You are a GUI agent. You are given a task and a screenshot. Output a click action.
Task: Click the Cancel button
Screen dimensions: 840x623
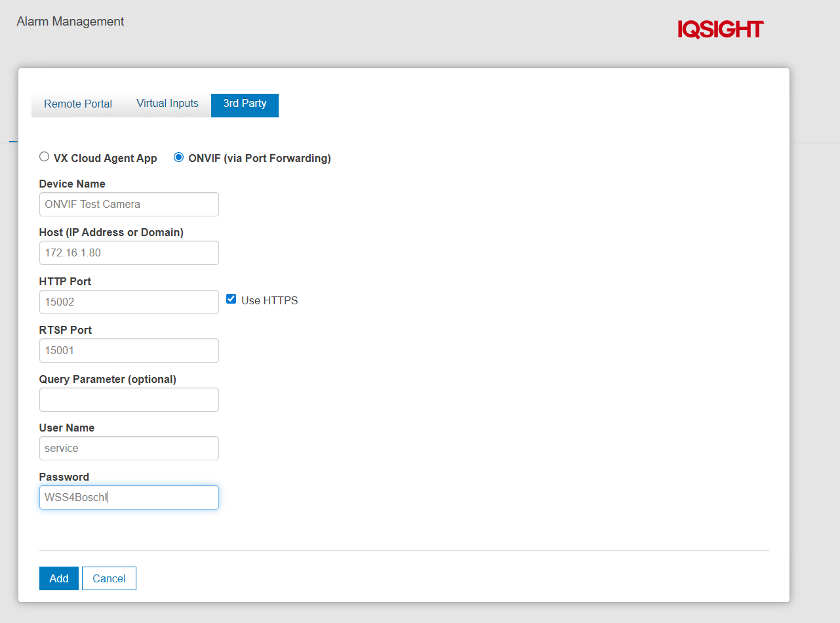tap(109, 578)
